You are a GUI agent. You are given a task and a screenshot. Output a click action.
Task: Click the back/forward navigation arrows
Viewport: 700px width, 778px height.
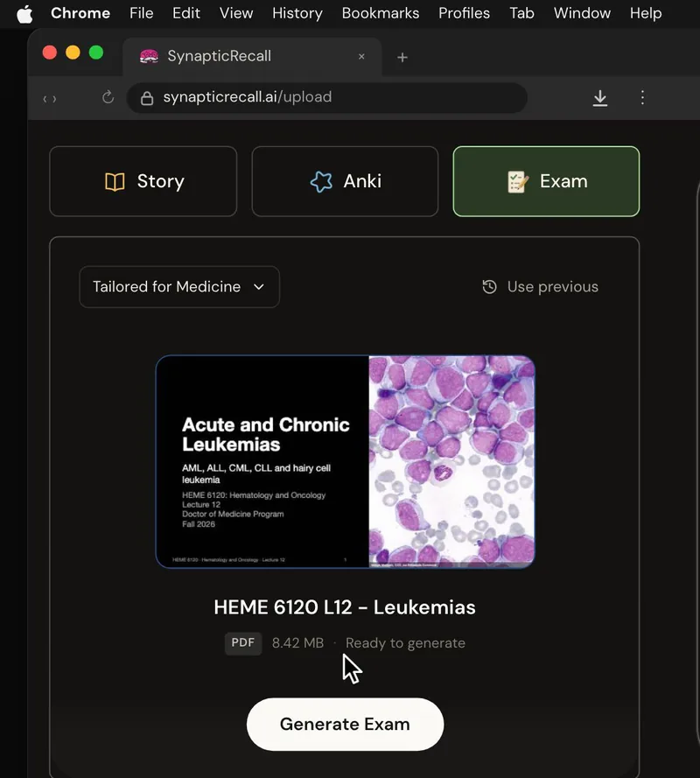pyautogui.click(x=50, y=99)
